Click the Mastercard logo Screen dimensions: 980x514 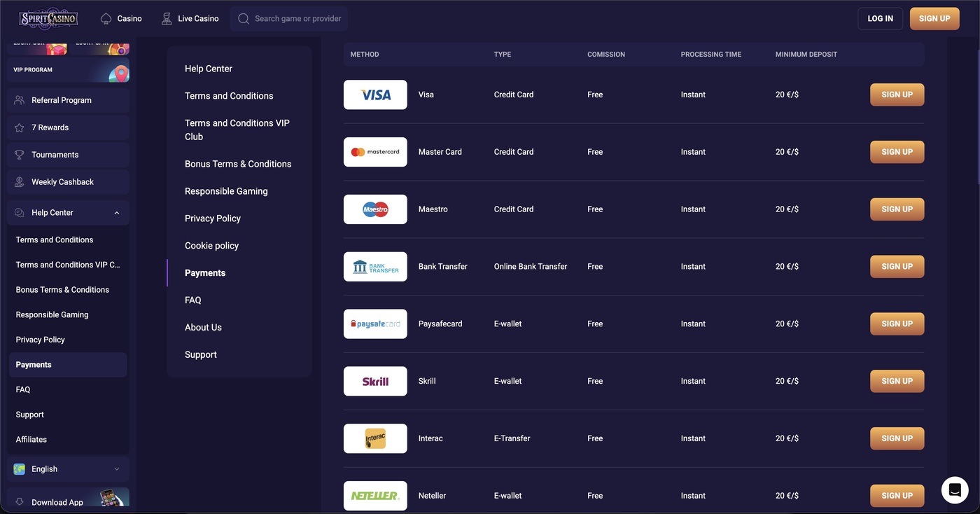375,152
